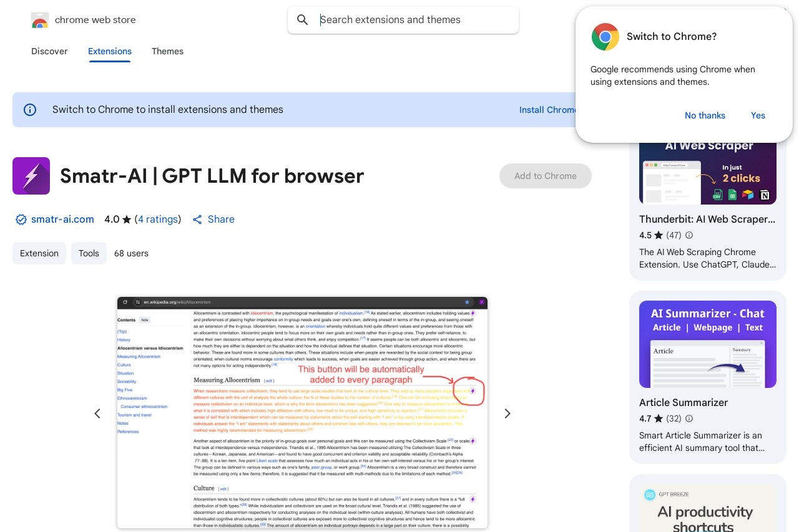Screen dimensions: 799x532
Task: Dismiss popup with No thanks
Action: (x=705, y=115)
